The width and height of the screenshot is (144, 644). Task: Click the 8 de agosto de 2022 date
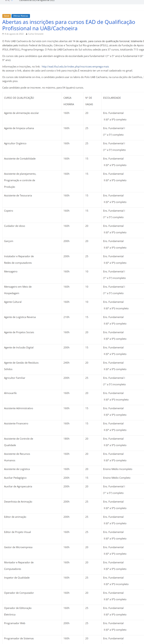(14, 34)
